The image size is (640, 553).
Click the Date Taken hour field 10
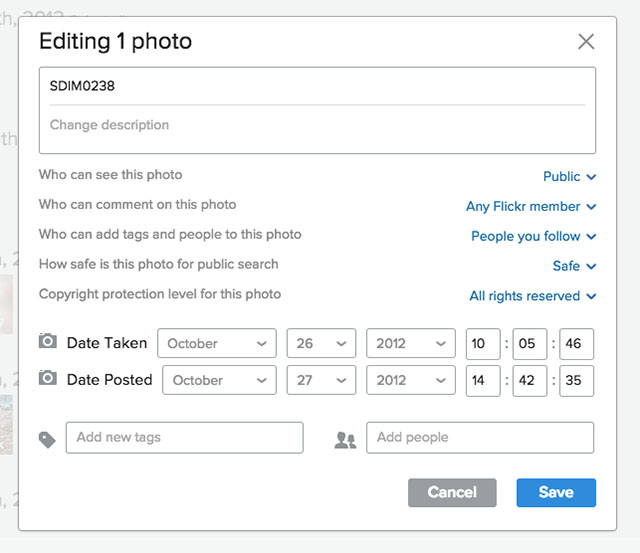click(483, 343)
